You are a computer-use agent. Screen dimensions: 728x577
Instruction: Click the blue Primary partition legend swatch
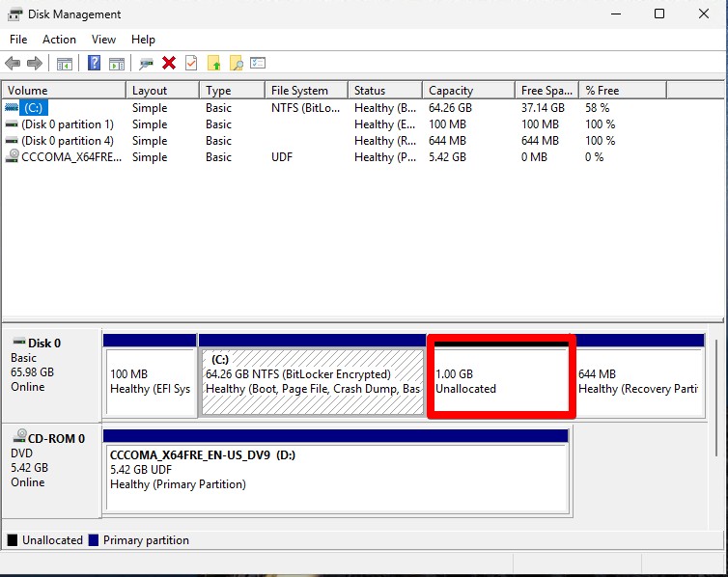(x=94, y=540)
